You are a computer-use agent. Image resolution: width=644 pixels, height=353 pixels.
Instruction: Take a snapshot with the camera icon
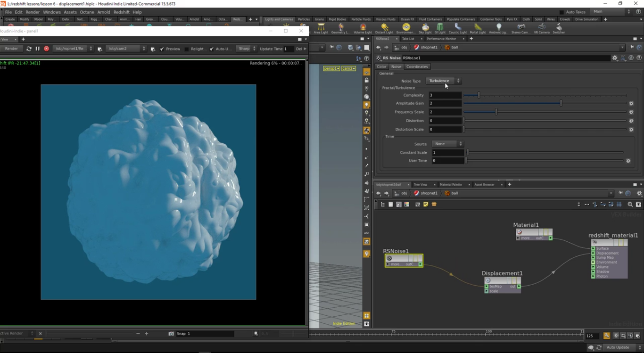tap(171, 334)
